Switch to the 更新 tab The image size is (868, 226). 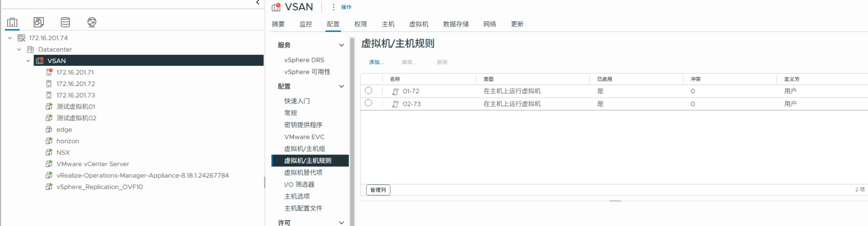[517, 24]
